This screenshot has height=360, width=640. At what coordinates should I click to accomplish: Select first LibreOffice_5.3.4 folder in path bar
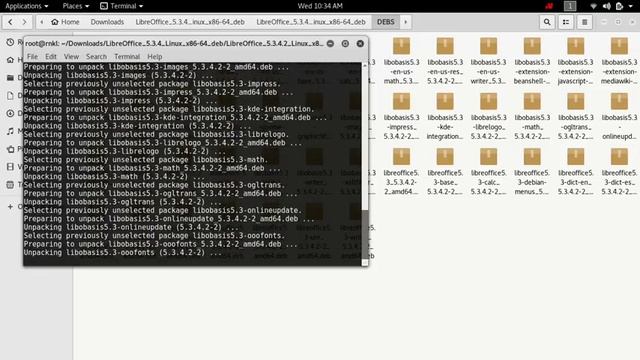[x=190, y=22]
